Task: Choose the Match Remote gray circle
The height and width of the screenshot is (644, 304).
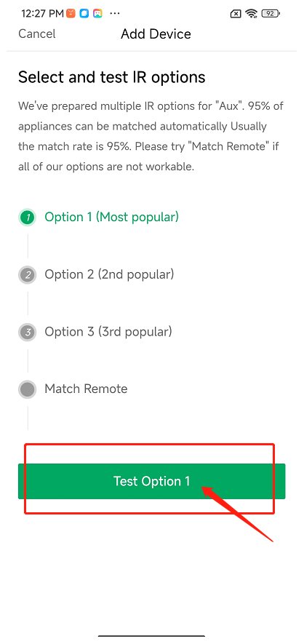Action: point(28,389)
